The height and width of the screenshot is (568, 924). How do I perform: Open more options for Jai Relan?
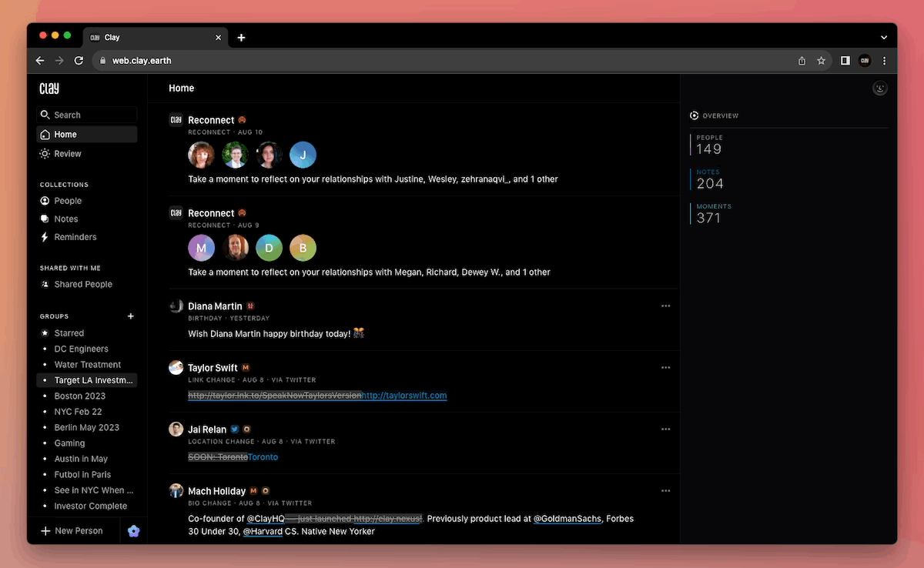665,429
